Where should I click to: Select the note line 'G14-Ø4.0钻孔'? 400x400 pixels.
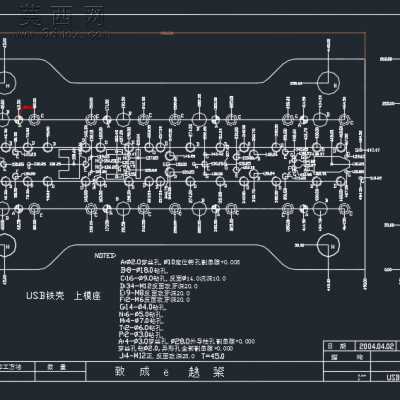[x=142, y=307]
